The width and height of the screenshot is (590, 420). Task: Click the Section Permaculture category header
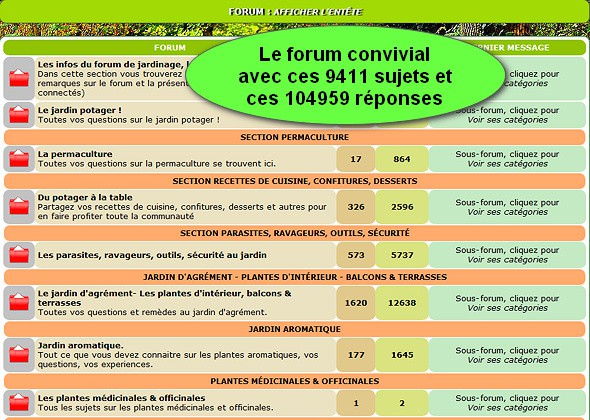pyautogui.click(x=295, y=137)
